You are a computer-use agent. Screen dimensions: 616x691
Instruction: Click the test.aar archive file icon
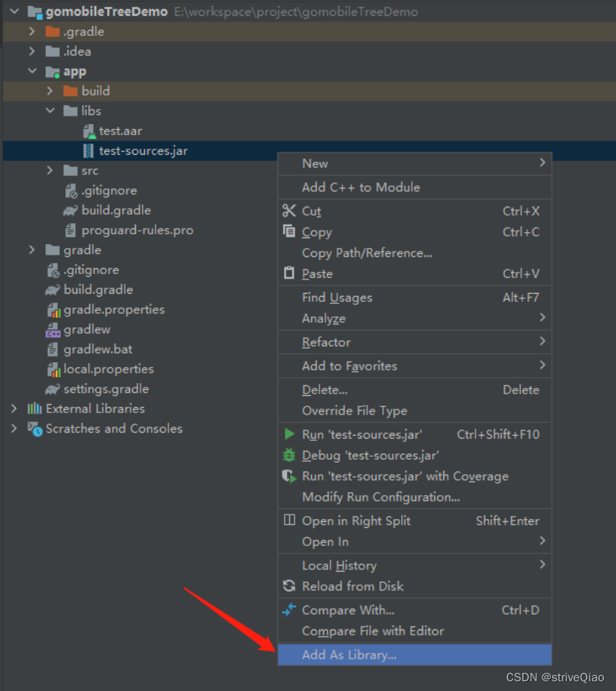[x=89, y=131]
